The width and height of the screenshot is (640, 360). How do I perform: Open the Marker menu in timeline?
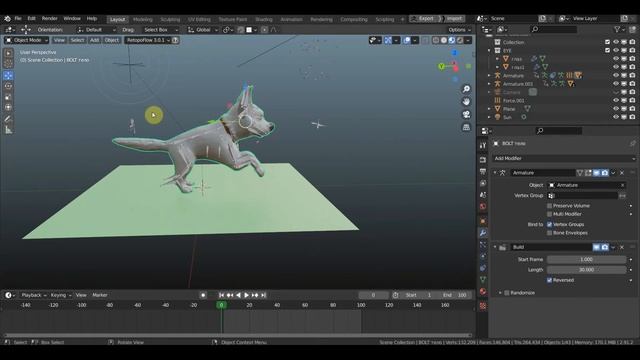click(x=100, y=295)
